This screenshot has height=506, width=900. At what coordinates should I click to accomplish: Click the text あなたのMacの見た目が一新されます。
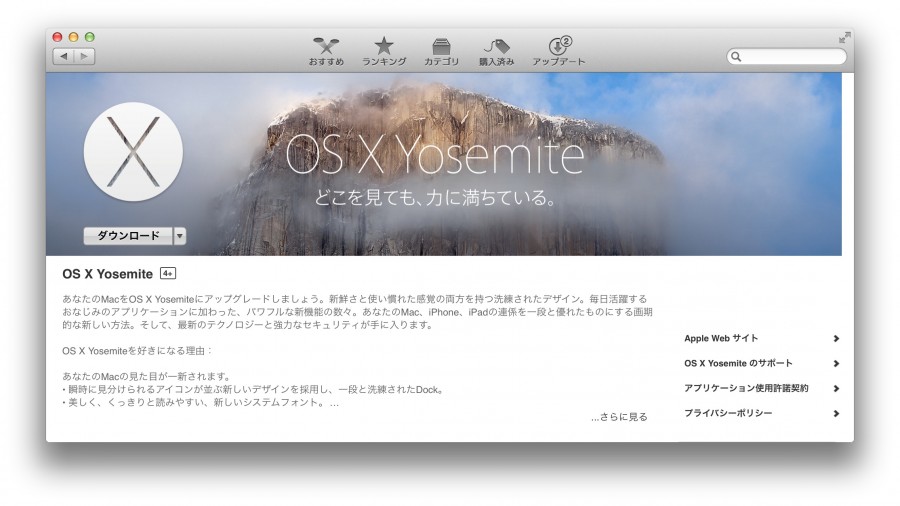click(147, 376)
